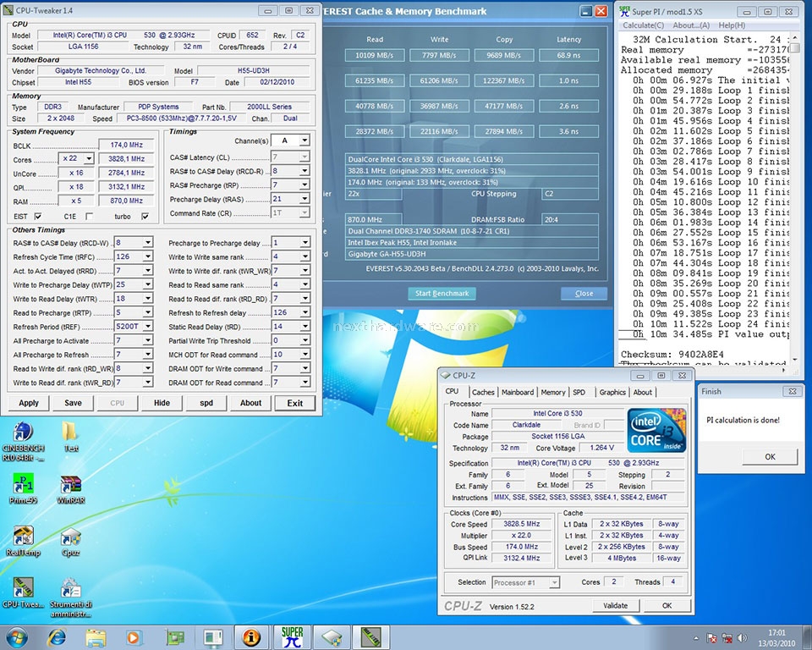The image size is (812, 650).
Task: Open Act. to Act. Delayed (tRRD) dropdown
Action: 147,271
